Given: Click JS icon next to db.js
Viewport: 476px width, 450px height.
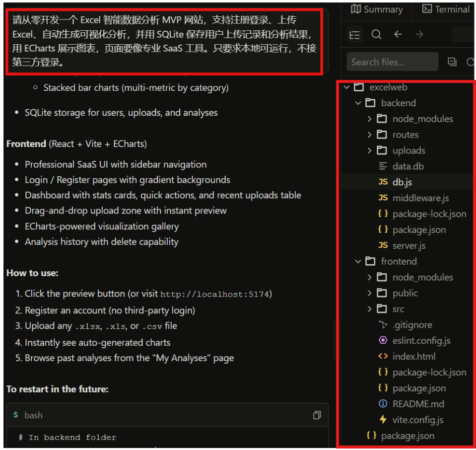Looking at the screenshot, I should pyautogui.click(x=383, y=182).
